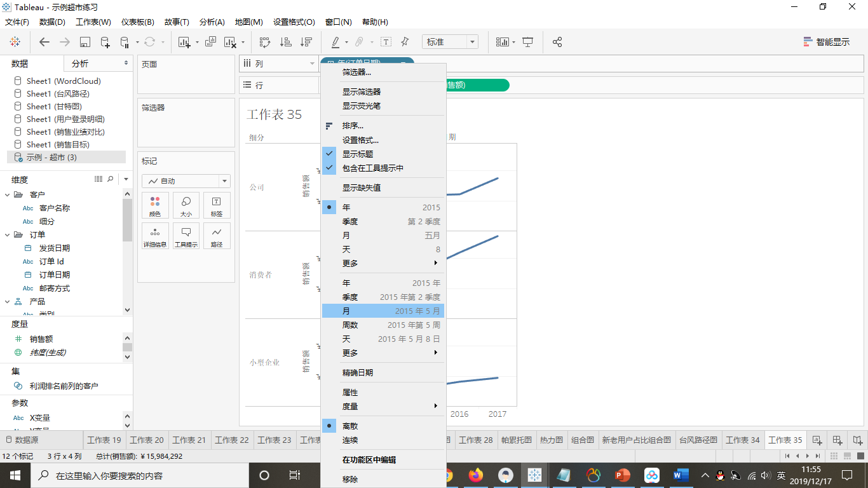
Task: Swap rows and columns
Action: [265, 42]
